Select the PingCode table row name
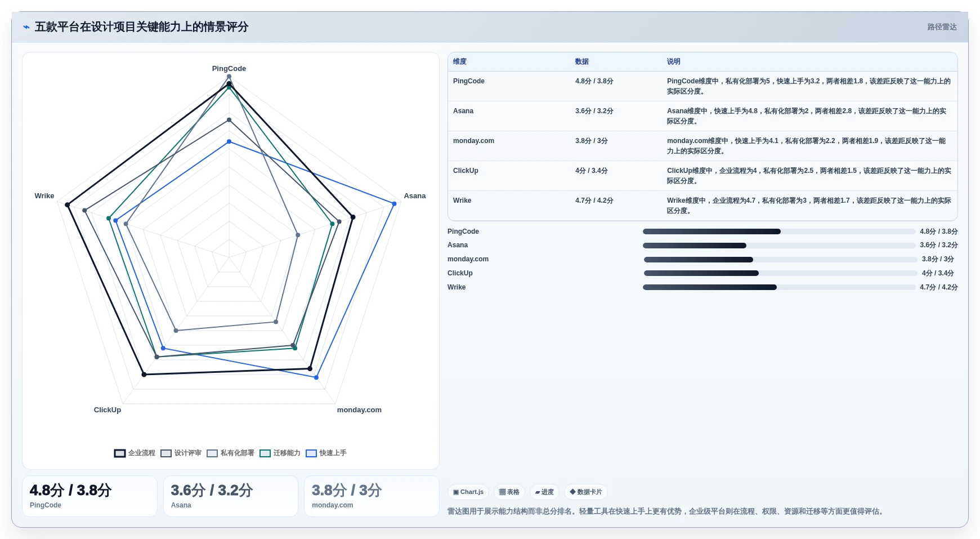Screen dimensions: 980x539 469,81
